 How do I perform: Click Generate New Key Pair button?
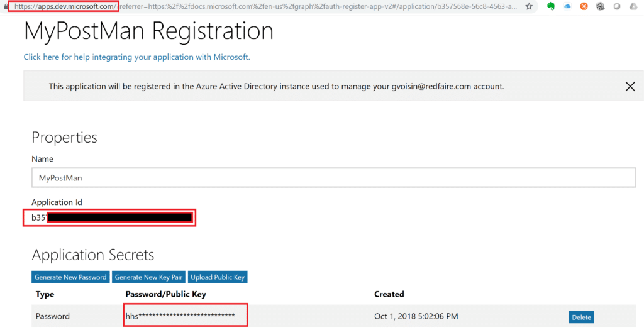pos(148,277)
